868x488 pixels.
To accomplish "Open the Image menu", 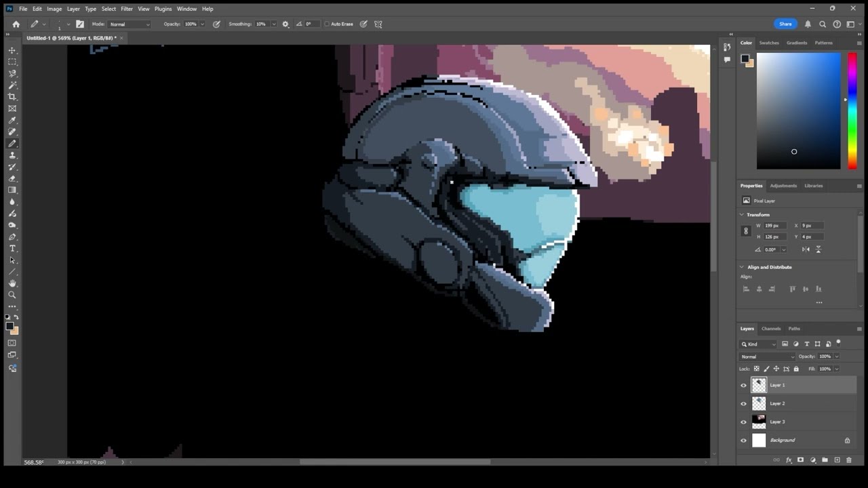I will point(54,9).
